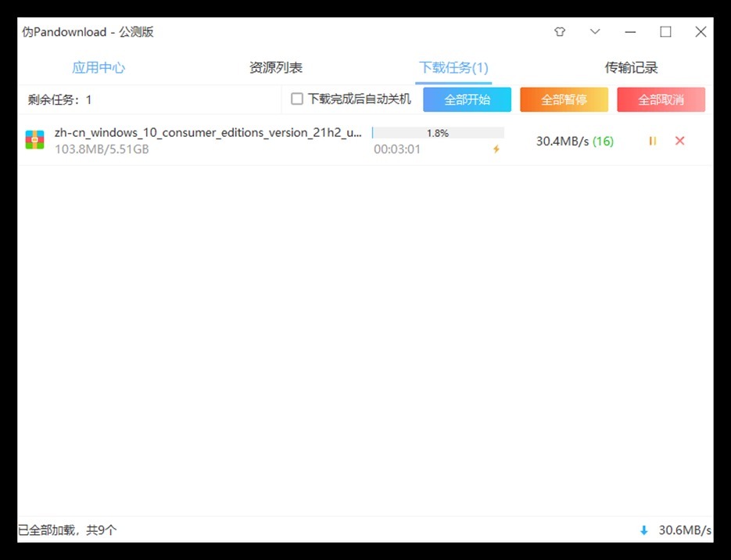Open the 资源列表 tab
Viewport: 731px width, 560px height.
[x=276, y=68]
